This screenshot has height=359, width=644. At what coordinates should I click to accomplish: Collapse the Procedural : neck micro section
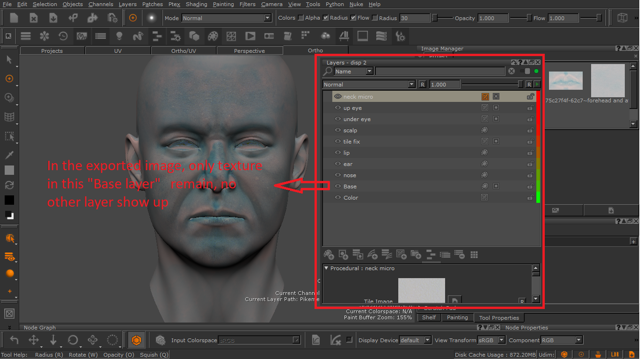click(326, 268)
